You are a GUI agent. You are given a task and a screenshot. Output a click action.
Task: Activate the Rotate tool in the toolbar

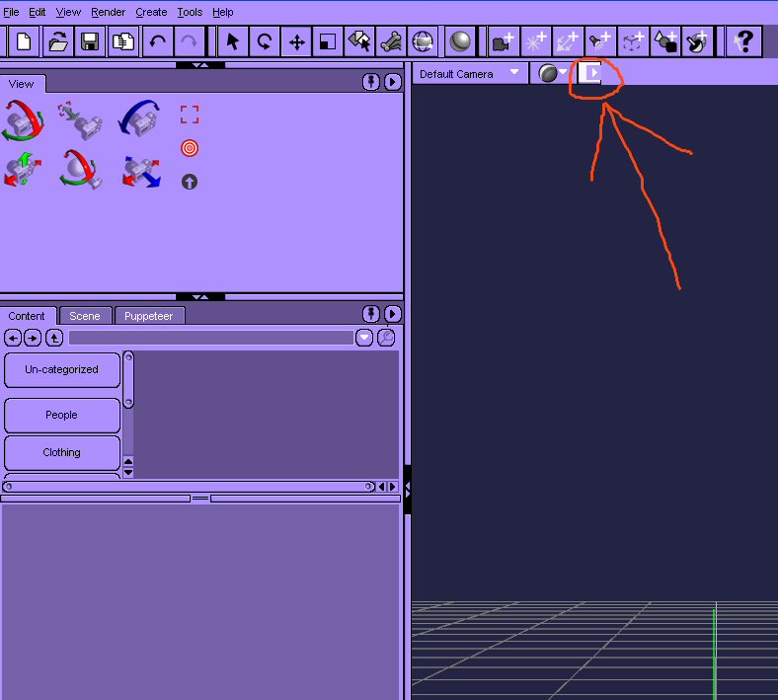point(264,41)
